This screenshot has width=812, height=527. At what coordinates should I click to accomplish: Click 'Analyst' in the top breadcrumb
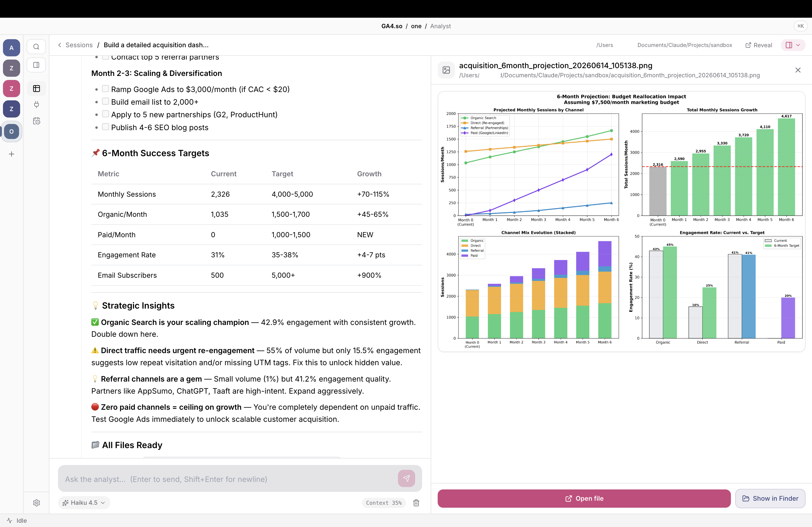tap(440, 26)
